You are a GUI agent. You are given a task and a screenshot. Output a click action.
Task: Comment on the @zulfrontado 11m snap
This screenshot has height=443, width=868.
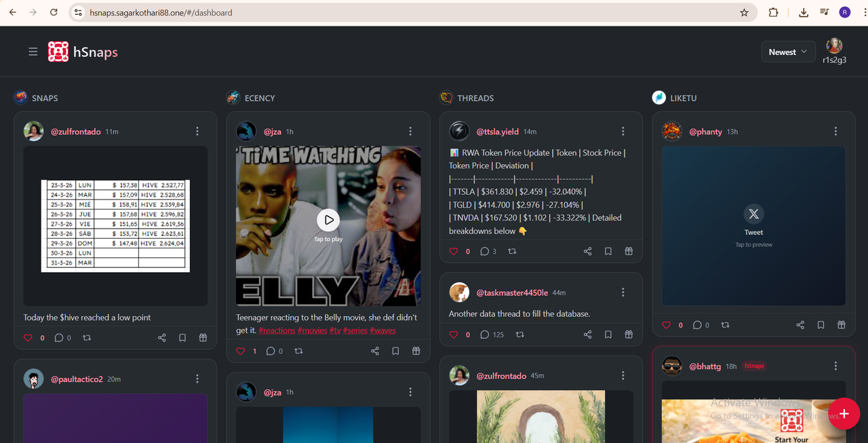[x=59, y=337]
